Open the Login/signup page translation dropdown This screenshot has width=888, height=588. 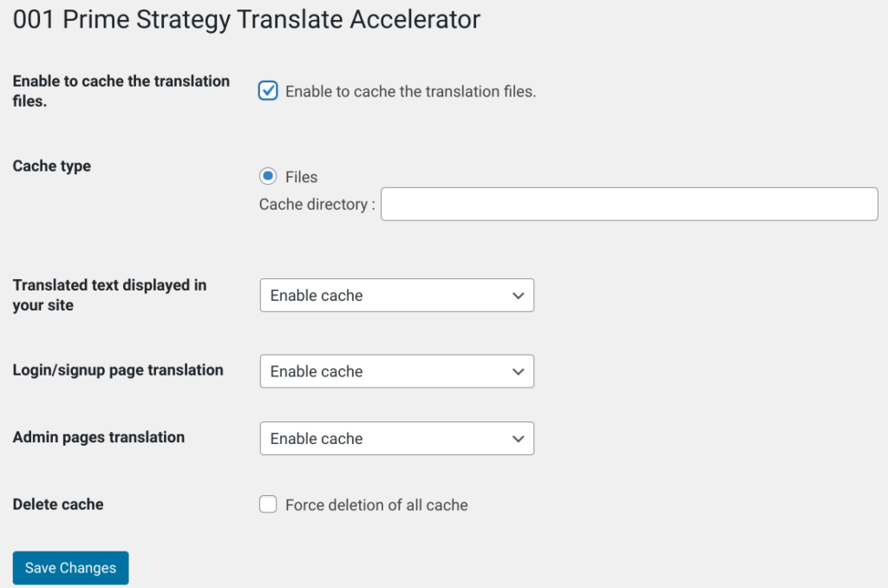397,371
